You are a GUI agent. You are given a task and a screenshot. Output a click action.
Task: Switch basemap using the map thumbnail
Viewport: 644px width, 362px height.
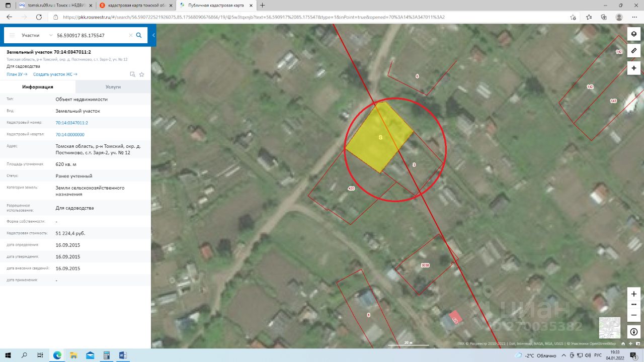click(609, 327)
